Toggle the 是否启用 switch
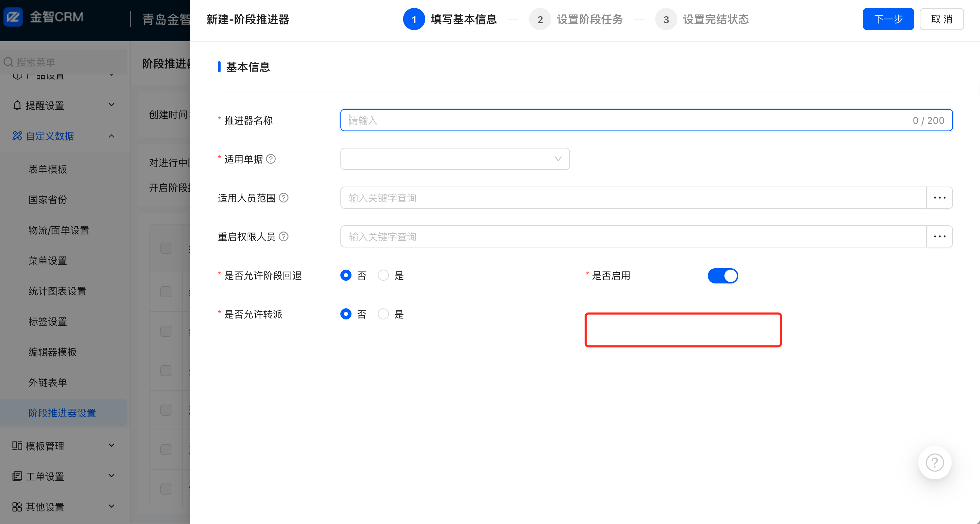This screenshot has width=980, height=524. tap(722, 276)
